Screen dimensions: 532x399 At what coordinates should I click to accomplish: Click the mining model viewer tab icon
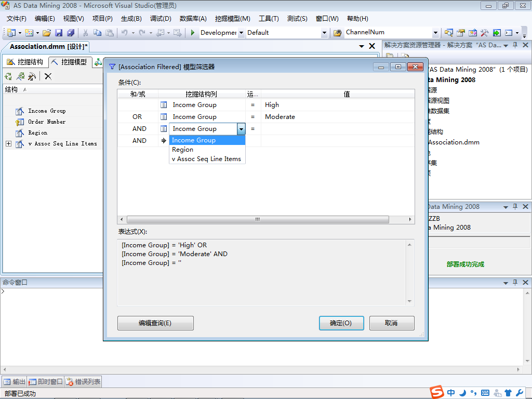pyautogui.click(x=98, y=62)
